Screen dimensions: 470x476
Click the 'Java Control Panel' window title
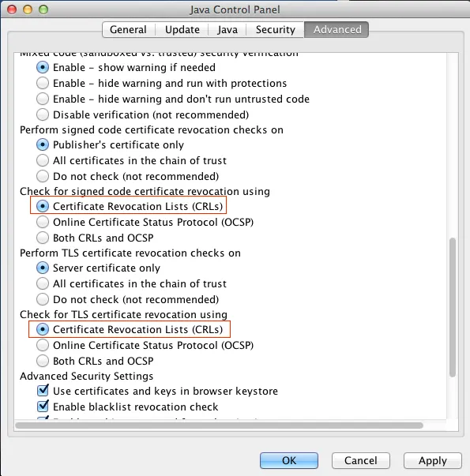point(235,9)
